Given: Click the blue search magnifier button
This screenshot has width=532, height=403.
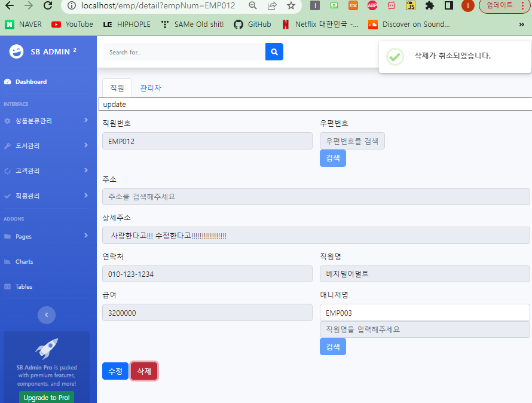Looking at the screenshot, I should tap(274, 52).
